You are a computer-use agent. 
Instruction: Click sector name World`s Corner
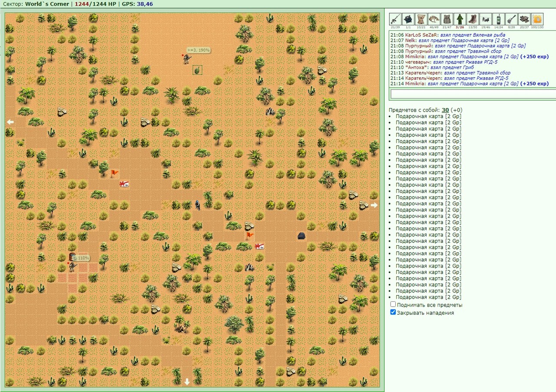[47, 4]
